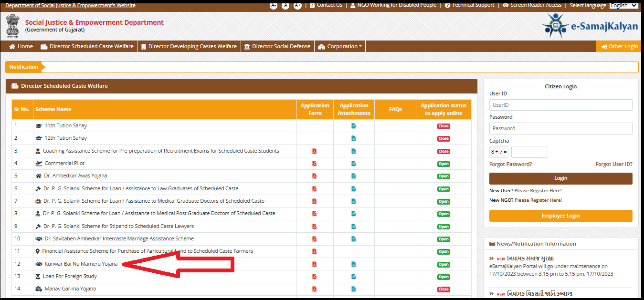Click Close status for 11th Tution Sahay
Image resolution: width=644 pixels, height=300 pixels.
(443, 126)
